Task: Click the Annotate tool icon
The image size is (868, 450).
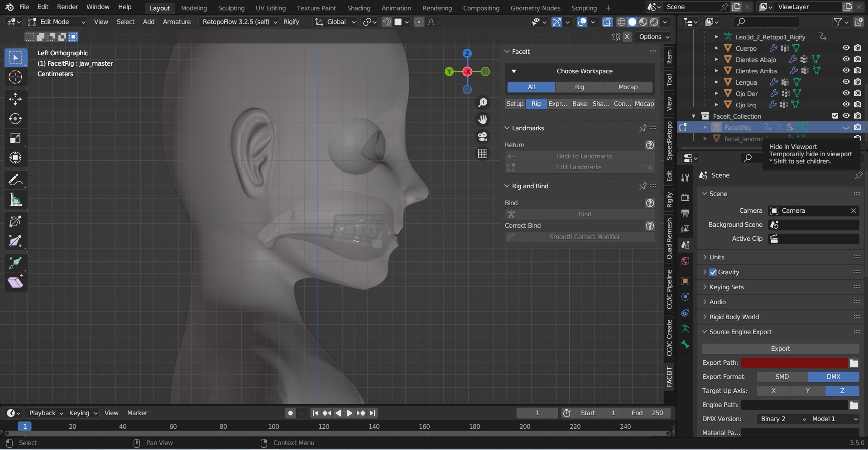Action: click(x=15, y=180)
